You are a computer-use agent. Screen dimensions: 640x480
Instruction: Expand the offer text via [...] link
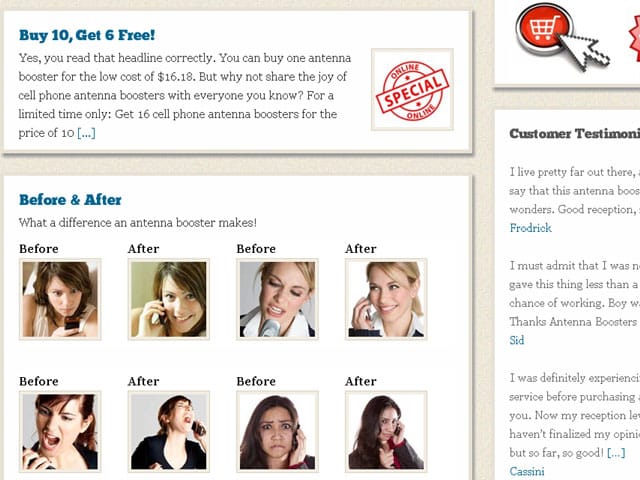click(86, 133)
